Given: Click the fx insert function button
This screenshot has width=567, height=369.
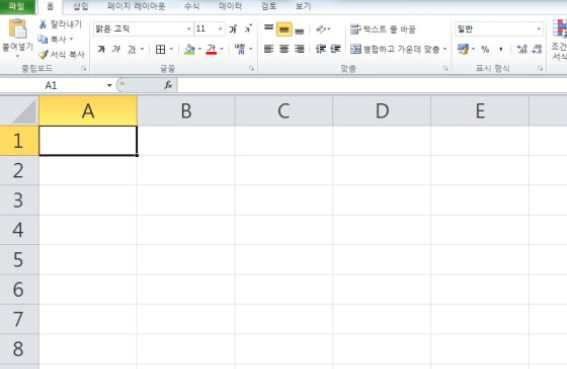Looking at the screenshot, I should (168, 85).
